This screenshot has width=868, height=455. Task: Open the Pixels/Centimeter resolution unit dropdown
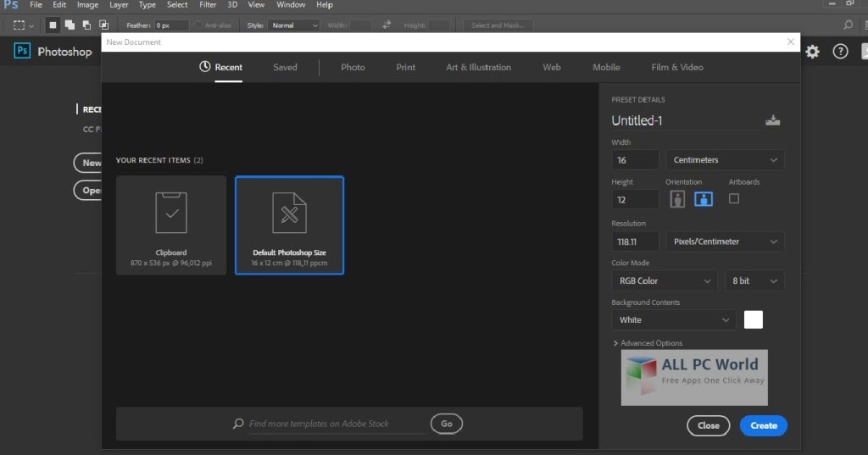(x=725, y=241)
